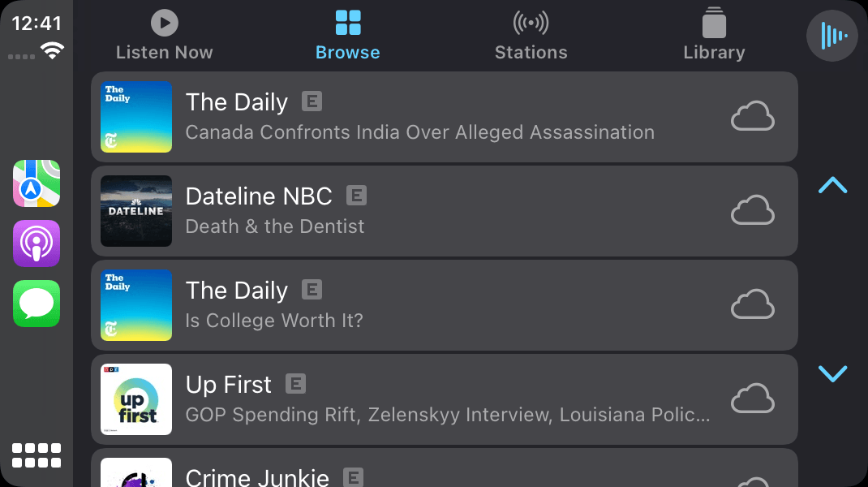Viewport: 868px width, 487px height.
Task: Switch to the Stations tab
Action: (531, 37)
